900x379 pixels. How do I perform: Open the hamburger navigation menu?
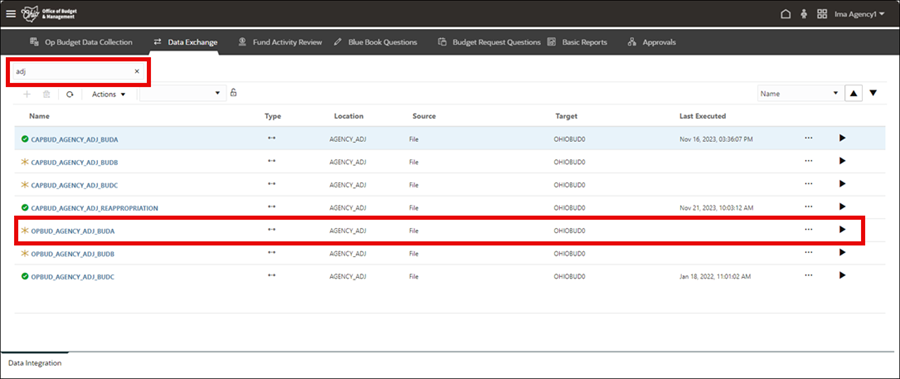[11, 14]
